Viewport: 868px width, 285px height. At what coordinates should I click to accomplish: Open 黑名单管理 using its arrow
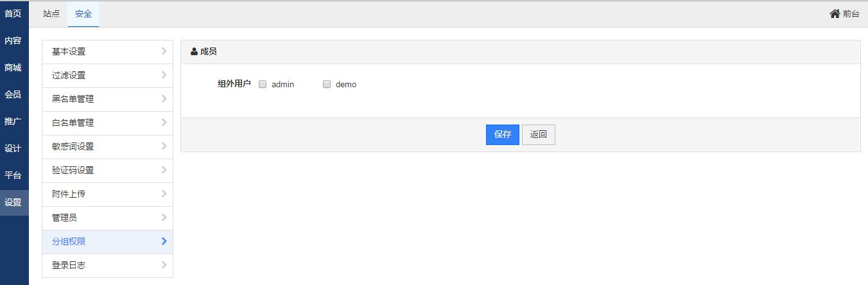click(164, 99)
